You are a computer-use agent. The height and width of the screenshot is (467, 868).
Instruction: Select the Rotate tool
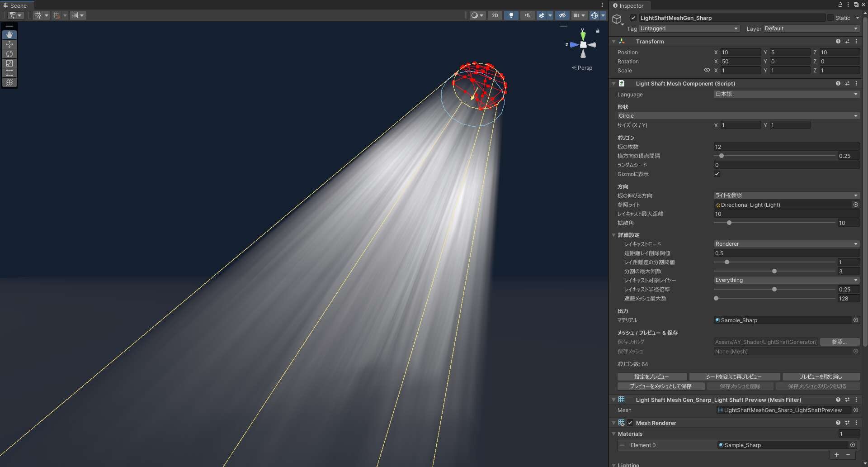point(9,54)
